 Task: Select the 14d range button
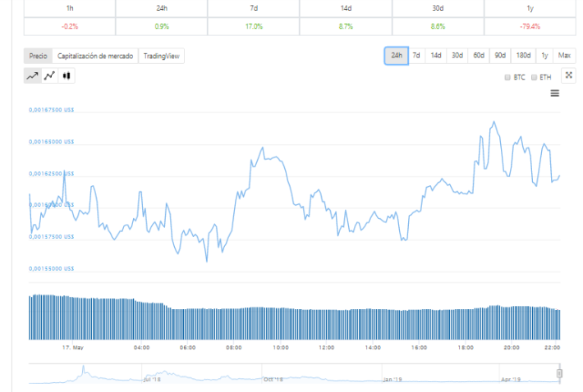pos(436,56)
